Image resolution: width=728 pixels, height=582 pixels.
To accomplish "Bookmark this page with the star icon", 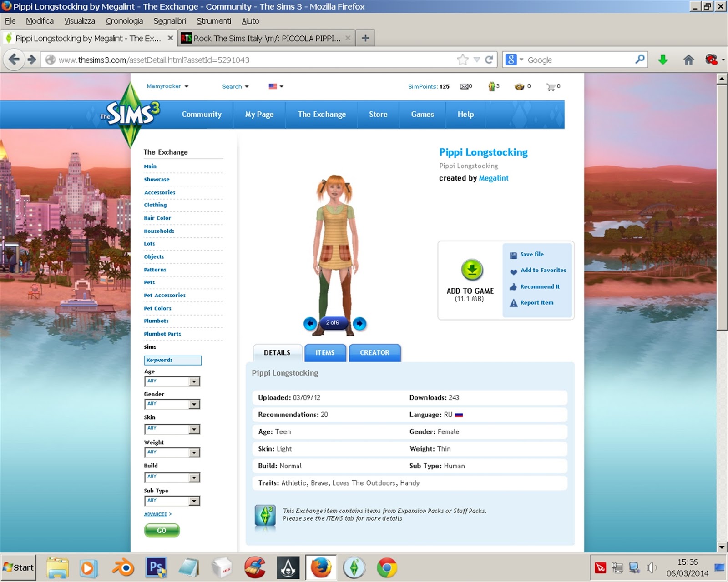I will [x=463, y=60].
